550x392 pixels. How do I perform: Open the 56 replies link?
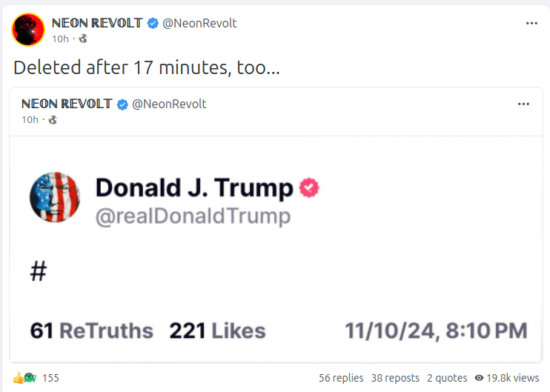point(341,378)
